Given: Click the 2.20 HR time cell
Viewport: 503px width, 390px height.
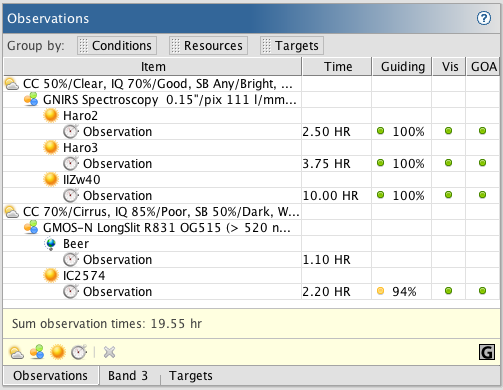Looking at the screenshot, I should click(x=337, y=292).
